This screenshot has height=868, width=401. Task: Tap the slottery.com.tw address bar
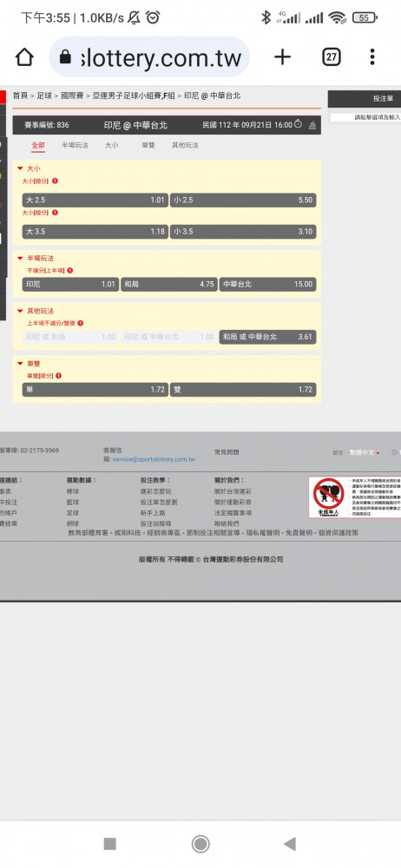point(149,57)
